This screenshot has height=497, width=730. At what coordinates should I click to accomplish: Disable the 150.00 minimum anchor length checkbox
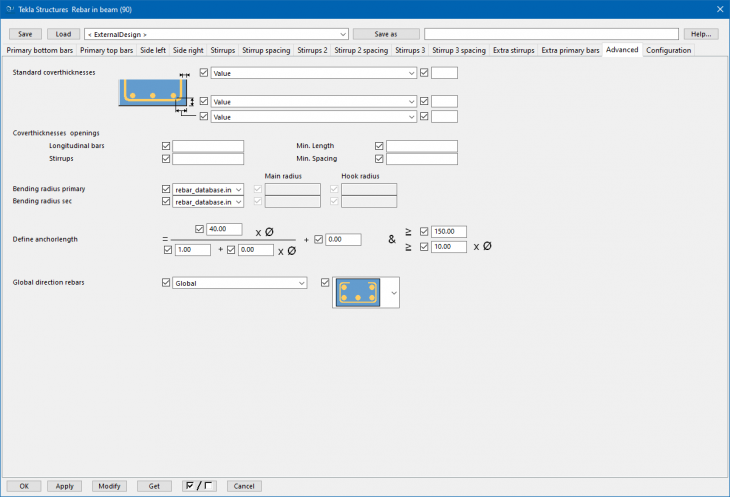tap(425, 231)
